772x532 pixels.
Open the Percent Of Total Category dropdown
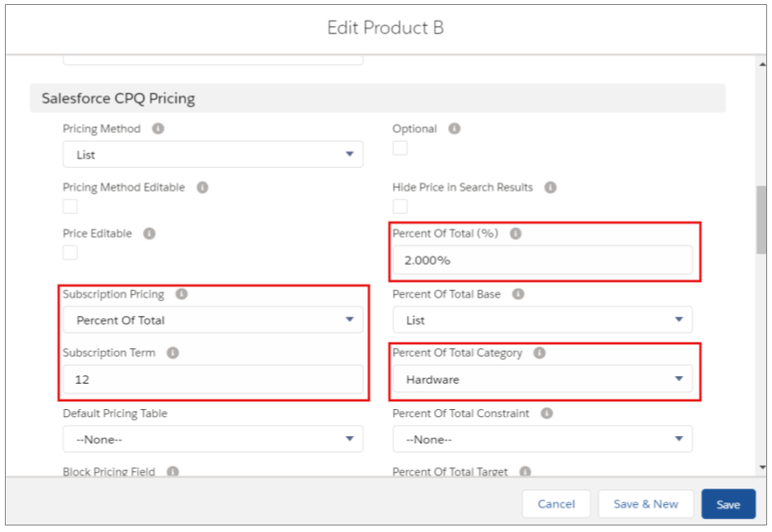pos(542,379)
